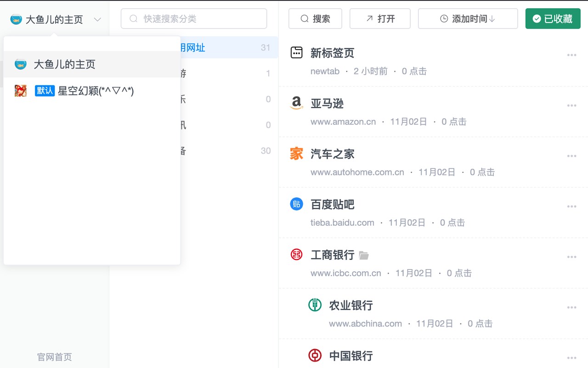Select the category with 31 items
This screenshot has width=588, height=368.
tap(229, 47)
